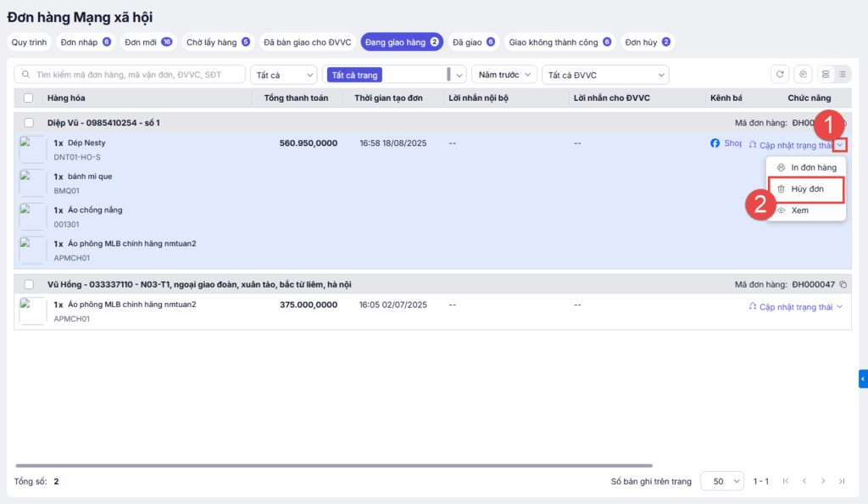Click the Diệp Vũ - 0985410254 order row title
The height and width of the screenshot is (504, 868).
click(x=103, y=123)
